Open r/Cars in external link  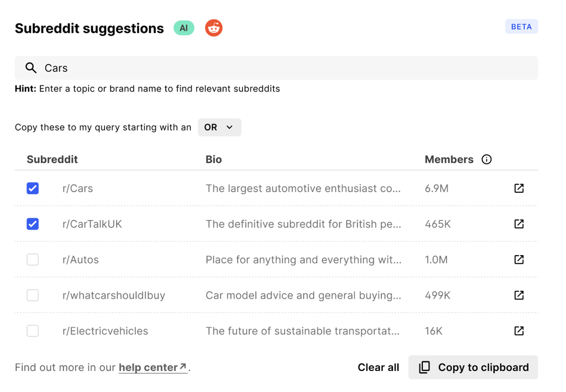pos(518,188)
